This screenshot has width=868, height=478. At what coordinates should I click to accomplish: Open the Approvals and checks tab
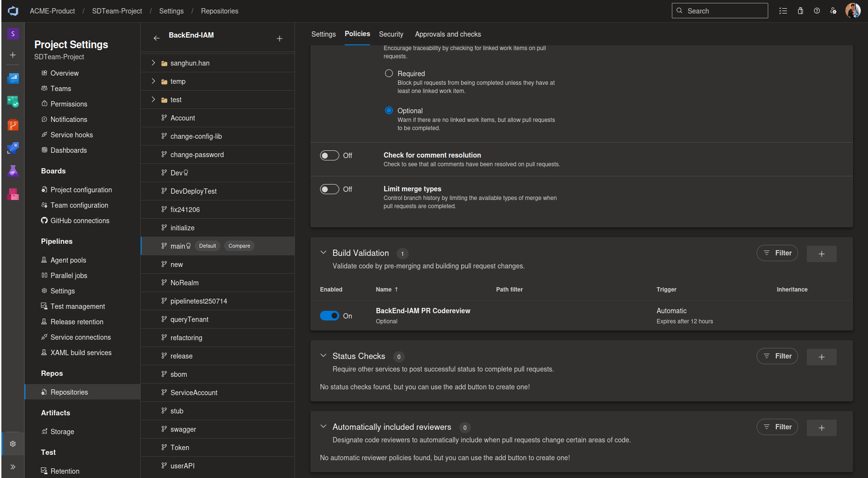[x=448, y=34]
